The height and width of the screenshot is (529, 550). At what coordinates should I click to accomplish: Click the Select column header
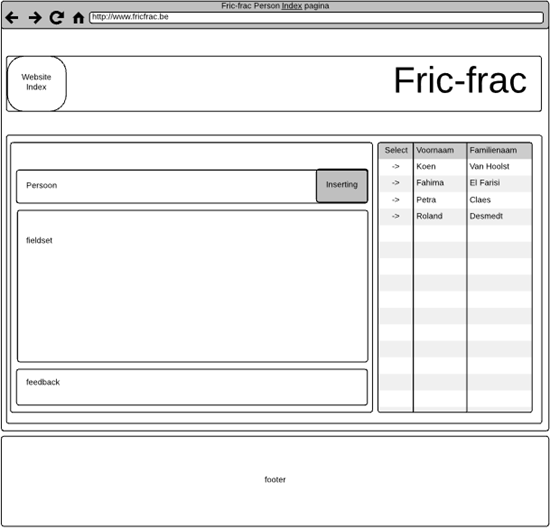pyautogui.click(x=396, y=150)
